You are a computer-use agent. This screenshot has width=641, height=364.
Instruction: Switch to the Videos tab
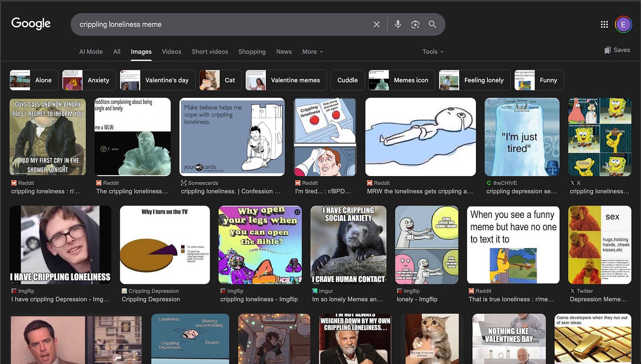pyautogui.click(x=172, y=51)
